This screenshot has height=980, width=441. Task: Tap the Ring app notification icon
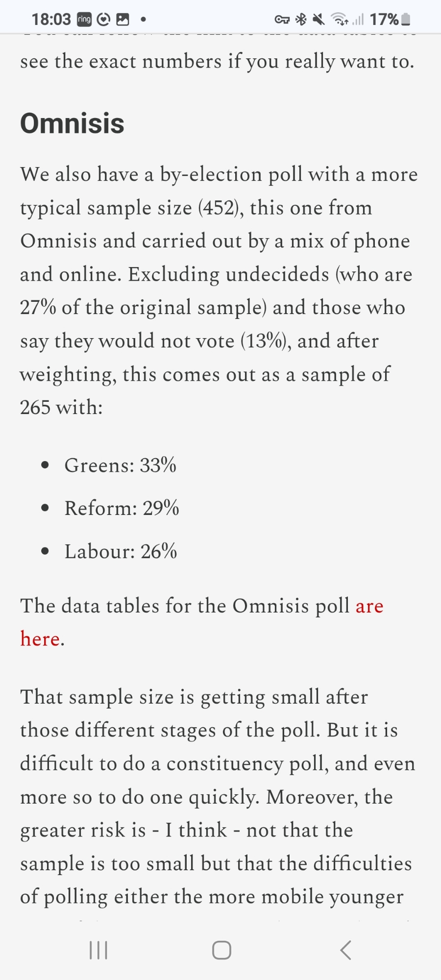[x=84, y=20]
